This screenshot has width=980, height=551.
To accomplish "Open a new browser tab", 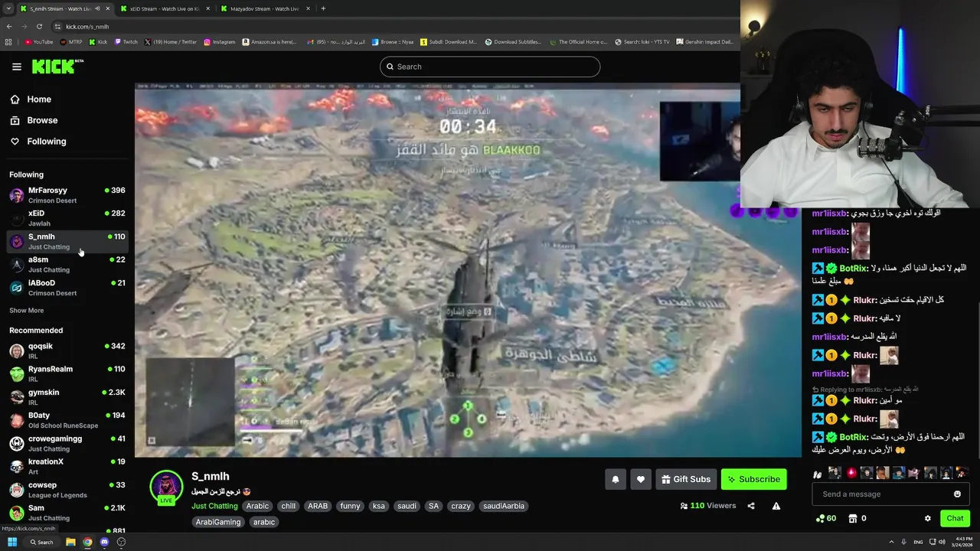I will (323, 8).
